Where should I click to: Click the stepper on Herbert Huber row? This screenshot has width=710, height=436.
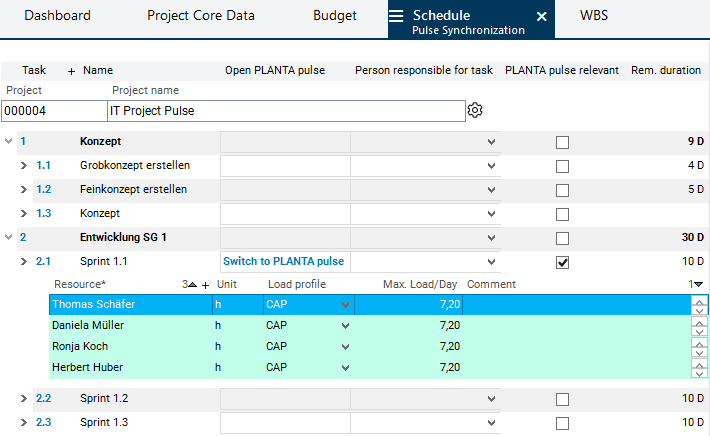click(699, 367)
